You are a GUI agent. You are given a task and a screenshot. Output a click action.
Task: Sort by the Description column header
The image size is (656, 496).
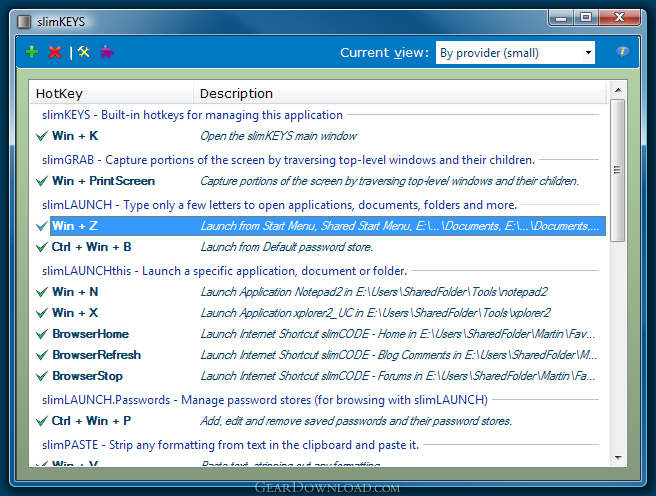click(x=400, y=93)
